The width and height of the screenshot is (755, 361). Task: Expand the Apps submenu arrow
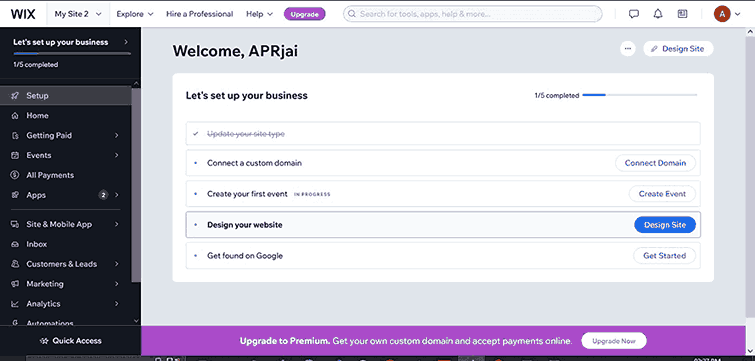(x=117, y=195)
